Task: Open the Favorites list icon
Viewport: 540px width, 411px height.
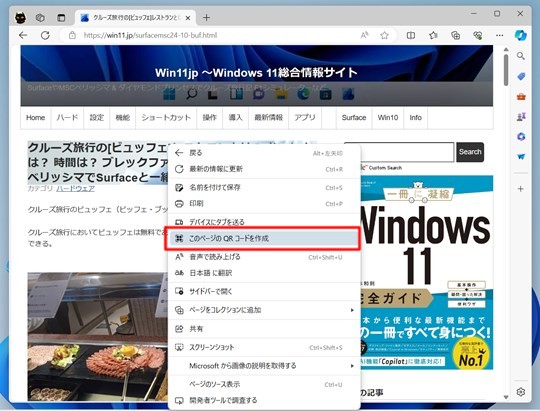Action: 433,35
